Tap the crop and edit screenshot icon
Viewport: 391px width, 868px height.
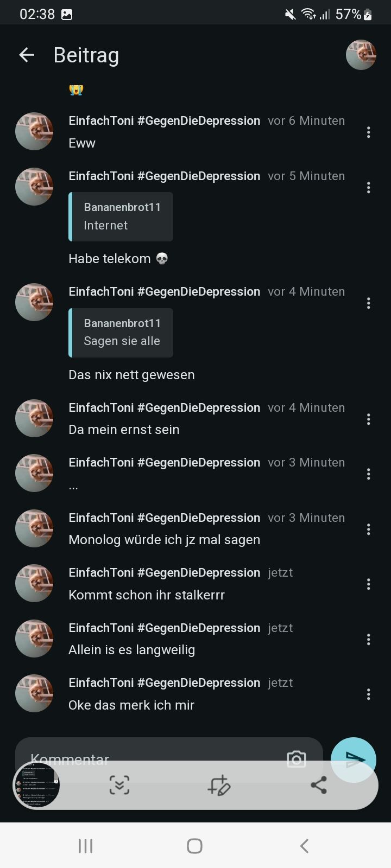[x=219, y=785]
